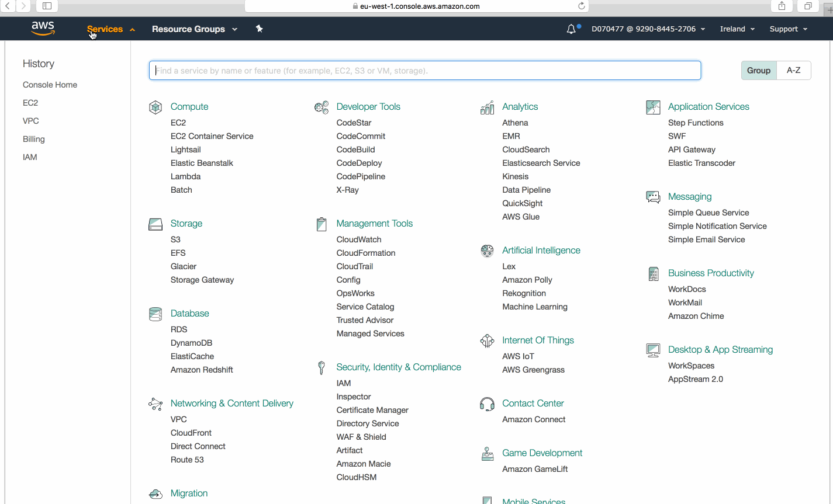Open EC2 from History sidebar

pyautogui.click(x=30, y=103)
